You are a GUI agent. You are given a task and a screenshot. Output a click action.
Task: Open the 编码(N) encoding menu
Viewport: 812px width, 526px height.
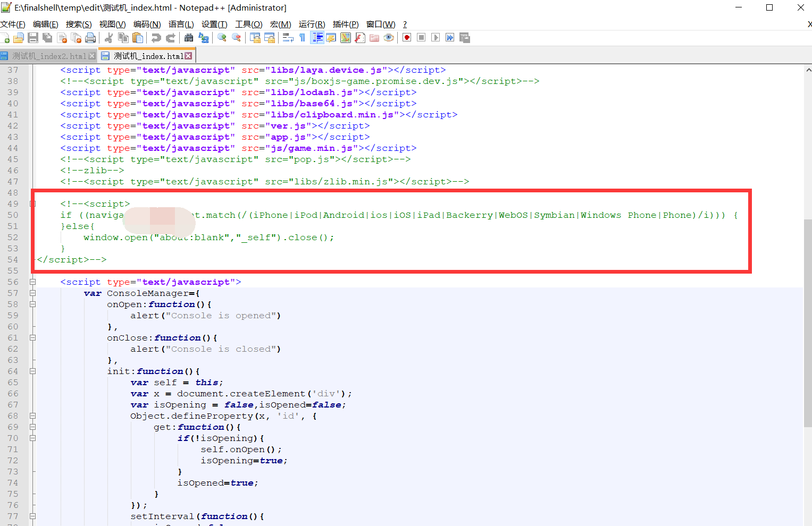pos(147,24)
